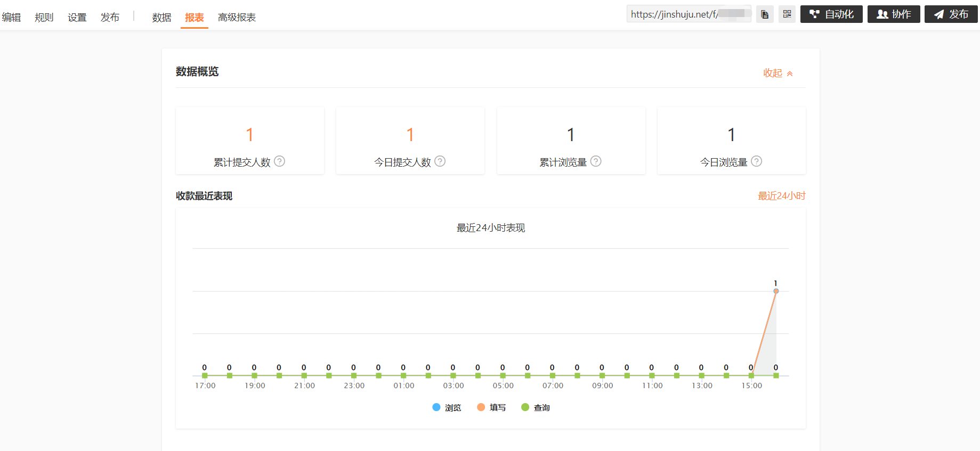Click the 今日提交人数 stat card value

410,135
